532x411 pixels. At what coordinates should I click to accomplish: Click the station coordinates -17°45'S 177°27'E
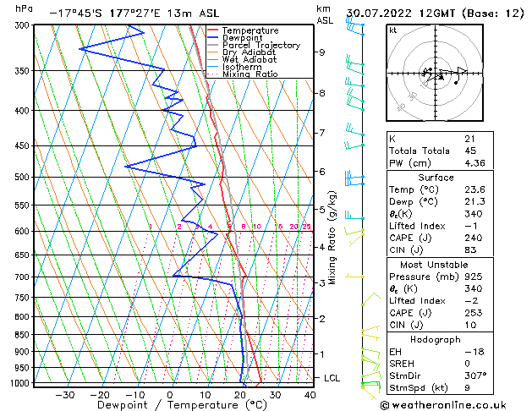[x=106, y=14]
